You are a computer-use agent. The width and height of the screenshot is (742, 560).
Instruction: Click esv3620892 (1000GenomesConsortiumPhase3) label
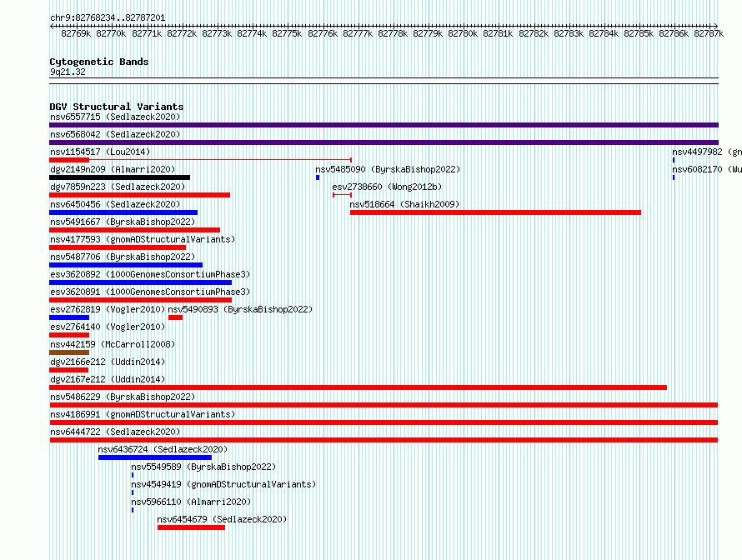[x=150, y=274]
